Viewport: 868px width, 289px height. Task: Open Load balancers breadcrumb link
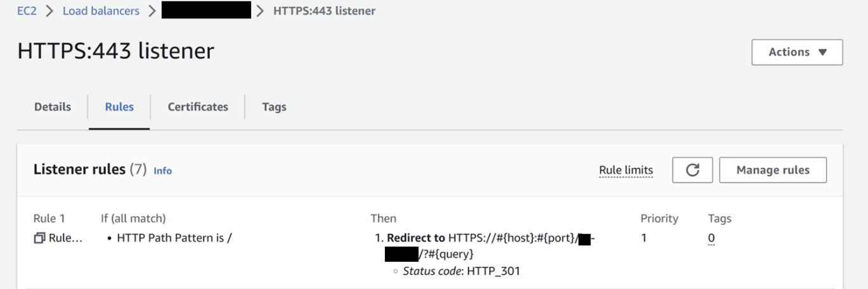(x=102, y=11)
